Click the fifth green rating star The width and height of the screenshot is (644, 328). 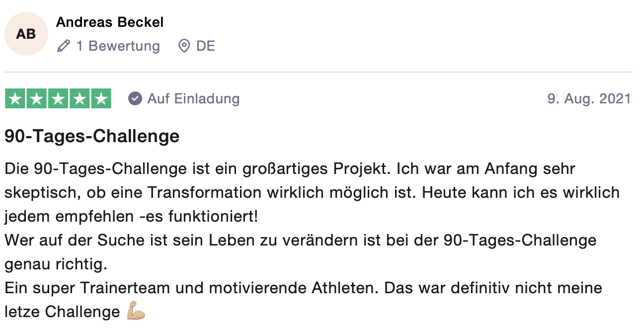pos(101,98)
